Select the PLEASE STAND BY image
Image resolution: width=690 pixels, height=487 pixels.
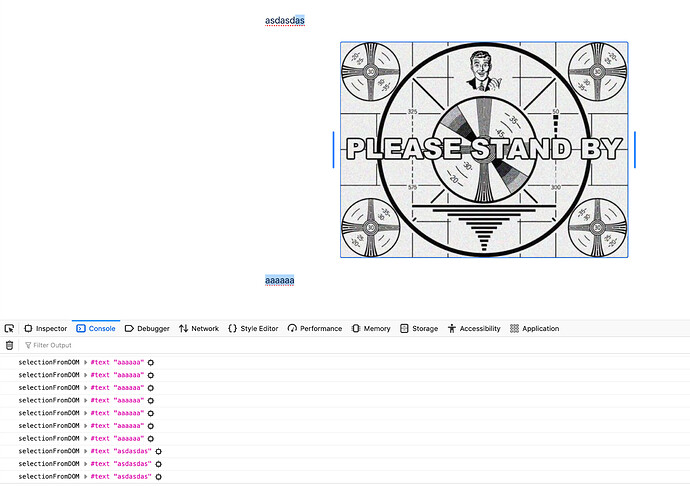pos(484,150)
